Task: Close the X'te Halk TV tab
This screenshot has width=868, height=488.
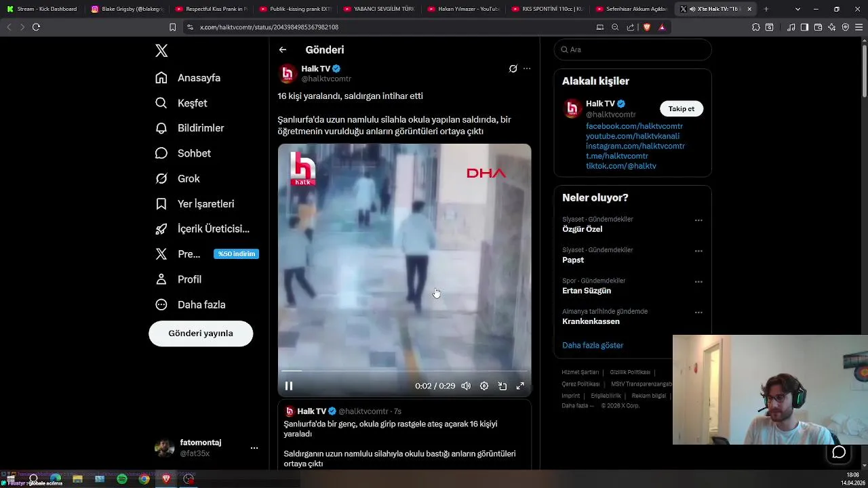Action: coord(749,9)
